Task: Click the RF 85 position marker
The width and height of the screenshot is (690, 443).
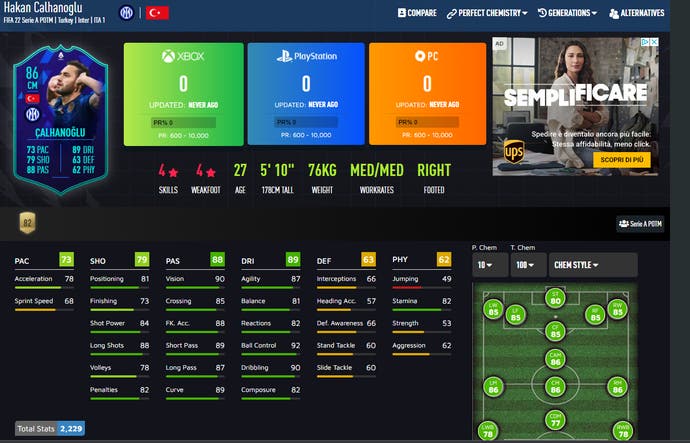Action: (x=595, y=315)
